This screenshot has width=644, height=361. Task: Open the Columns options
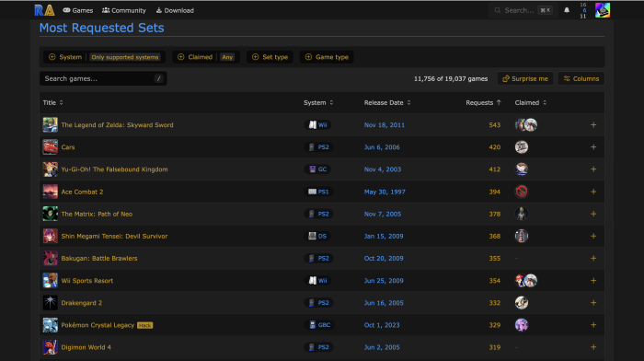click(581, 78)
